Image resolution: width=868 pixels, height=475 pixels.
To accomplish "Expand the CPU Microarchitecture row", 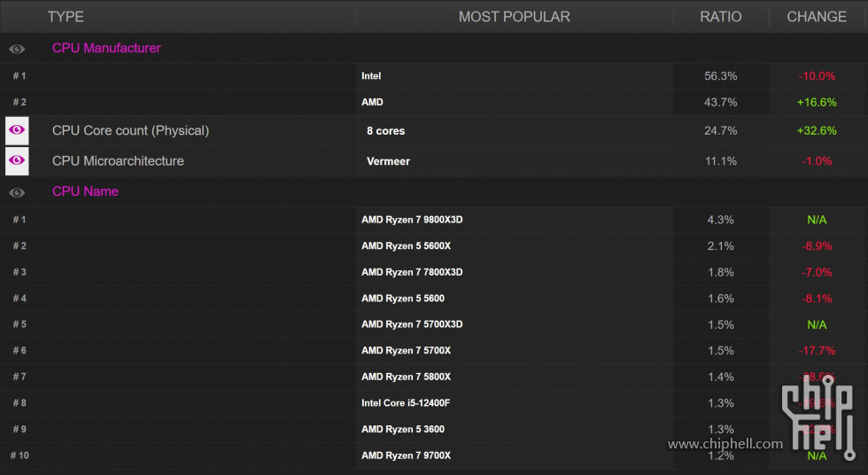I will 118,161.
